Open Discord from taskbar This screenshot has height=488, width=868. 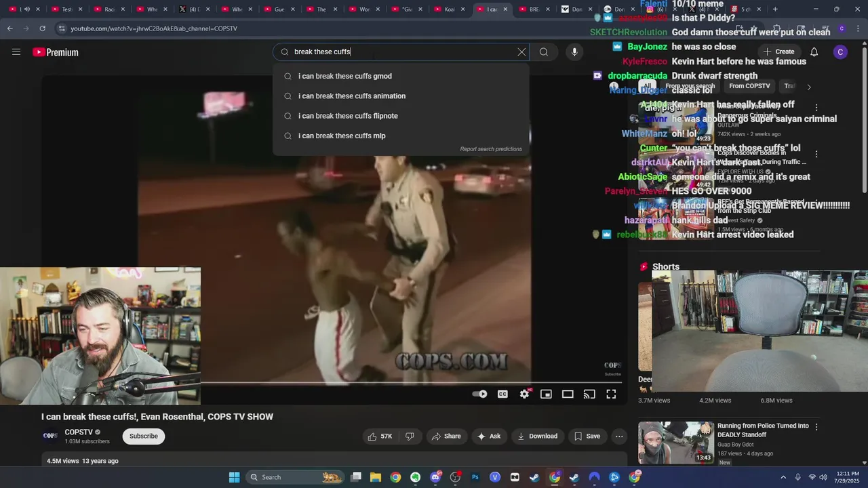point(435,477)
